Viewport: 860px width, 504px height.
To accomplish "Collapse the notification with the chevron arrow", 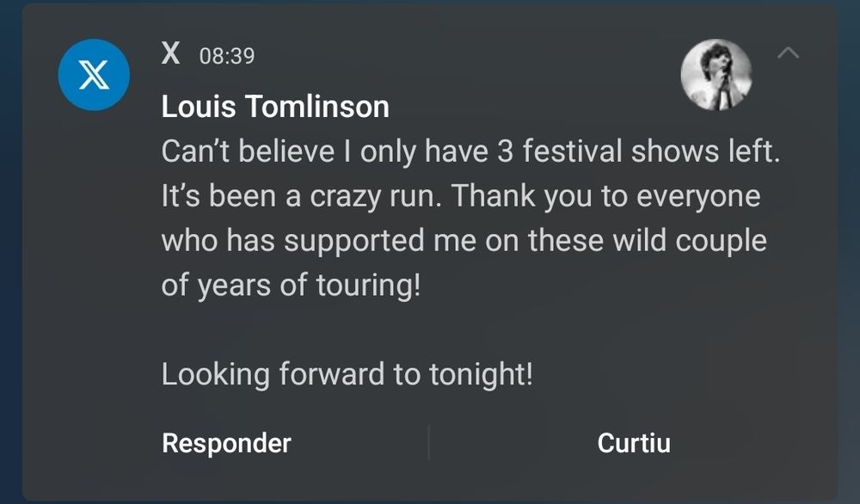I will click(788, 53).
